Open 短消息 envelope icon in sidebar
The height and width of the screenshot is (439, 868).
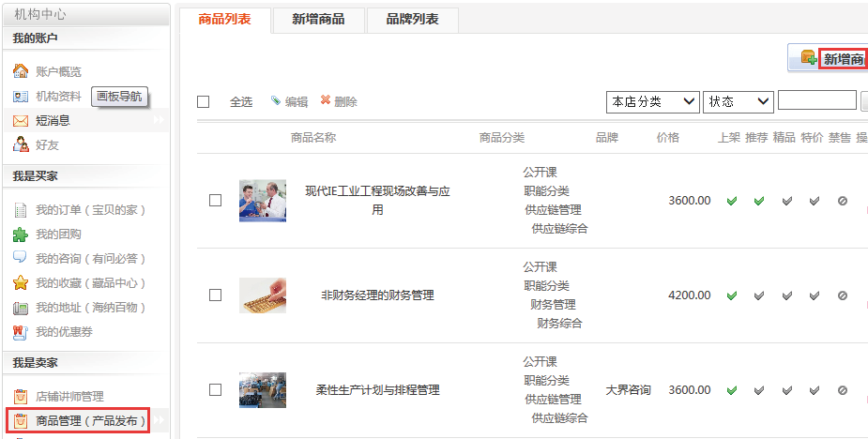coord(21,120)
